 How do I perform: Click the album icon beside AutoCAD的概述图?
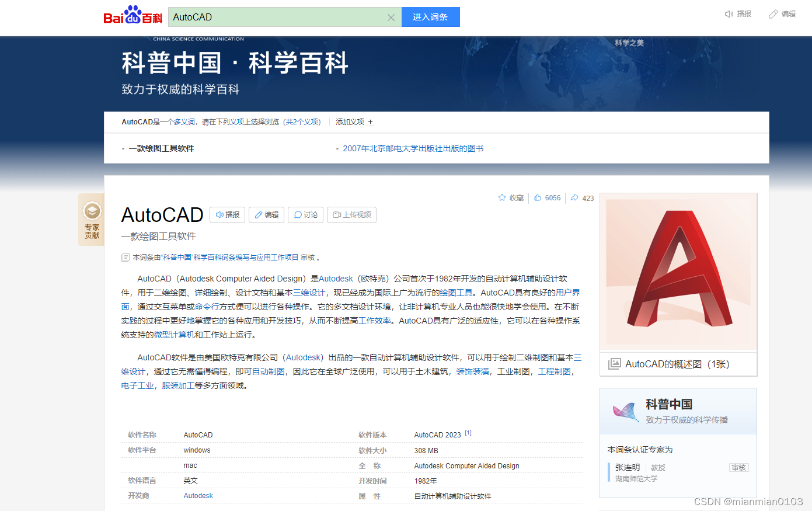point(614,364)
